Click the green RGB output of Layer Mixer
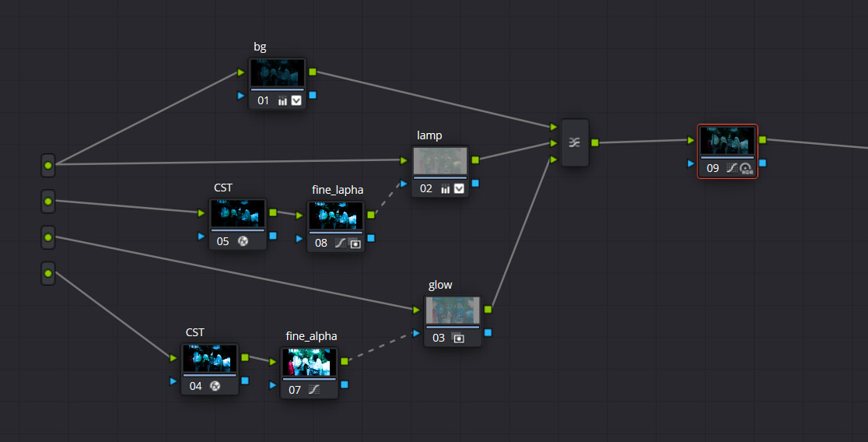Screen dimensions: 868x442 tap(595, 142)
